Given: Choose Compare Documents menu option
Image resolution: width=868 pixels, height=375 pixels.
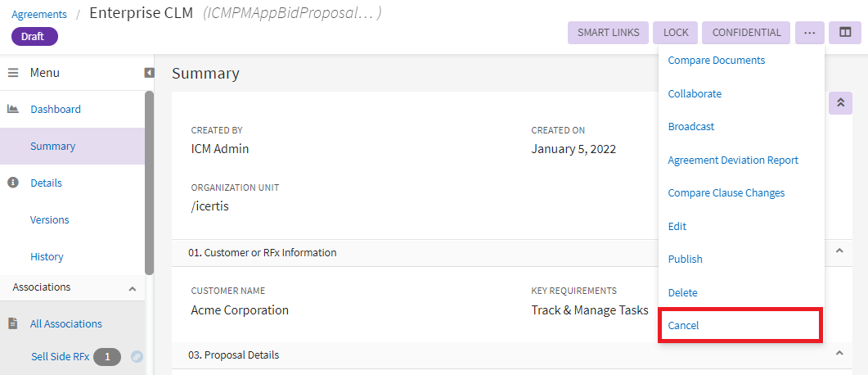Looking at the screenshot, I should [x=716, y=60].
